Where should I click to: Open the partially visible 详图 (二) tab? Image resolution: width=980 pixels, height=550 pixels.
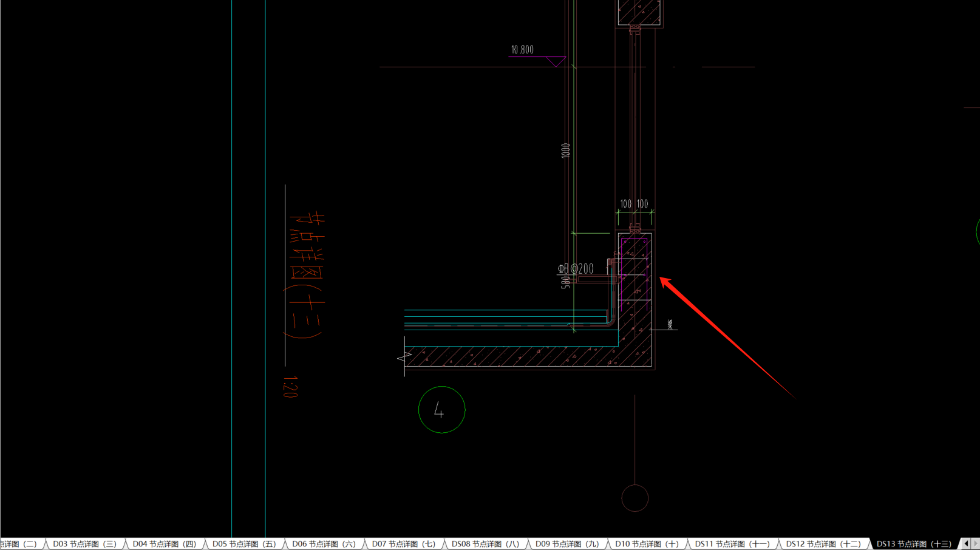click(x=22, y=544)
